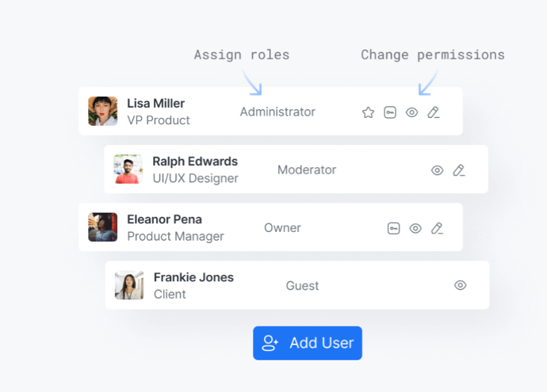
Task: Open Lisa Miller's Administrator role selector
Action: 277,112
